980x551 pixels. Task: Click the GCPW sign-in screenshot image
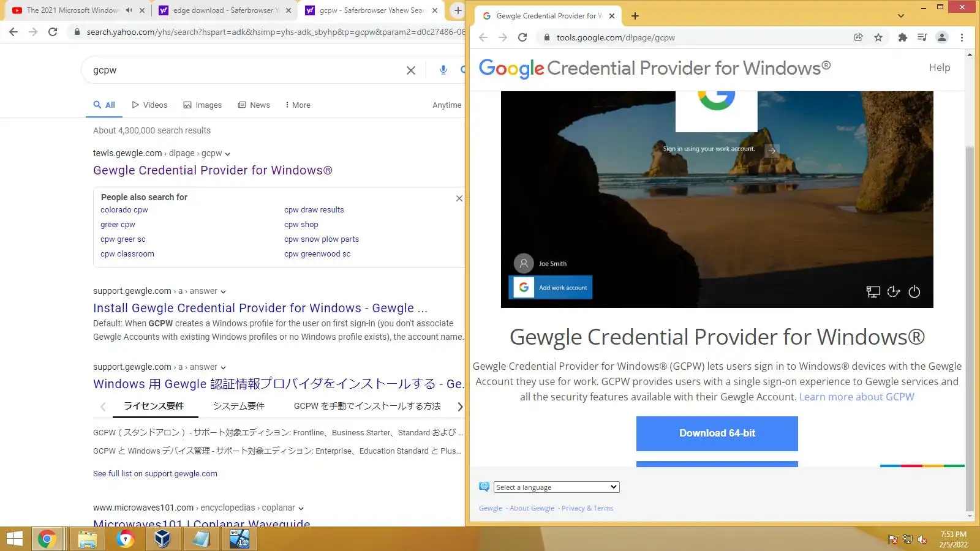coord(717,200)
